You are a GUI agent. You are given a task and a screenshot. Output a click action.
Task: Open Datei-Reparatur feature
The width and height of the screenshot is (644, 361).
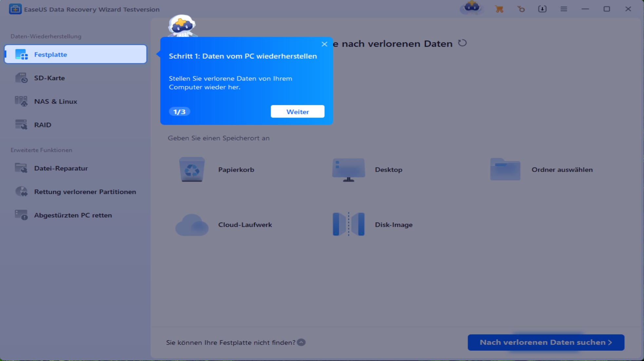pyautogui.click(x=61, y=168)
